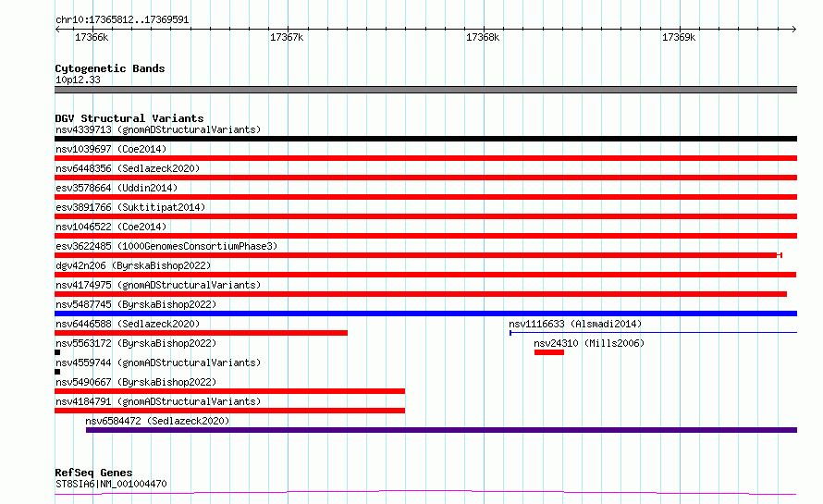Select the nsv4339713 gnomADStructuralVariants label

click(x=158, y=129)
